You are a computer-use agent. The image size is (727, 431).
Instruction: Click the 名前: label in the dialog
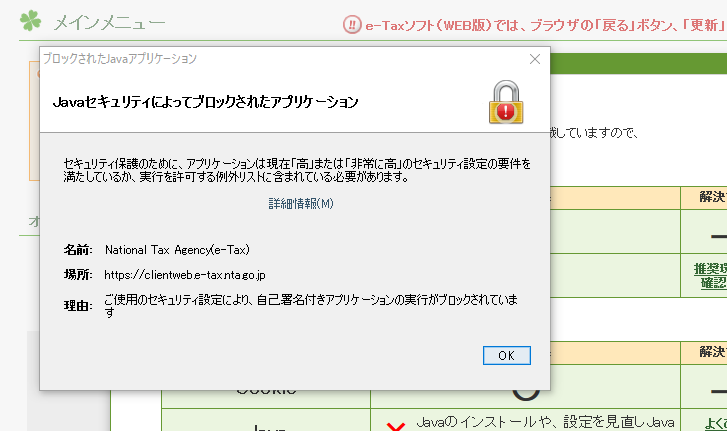pos(78,250)
